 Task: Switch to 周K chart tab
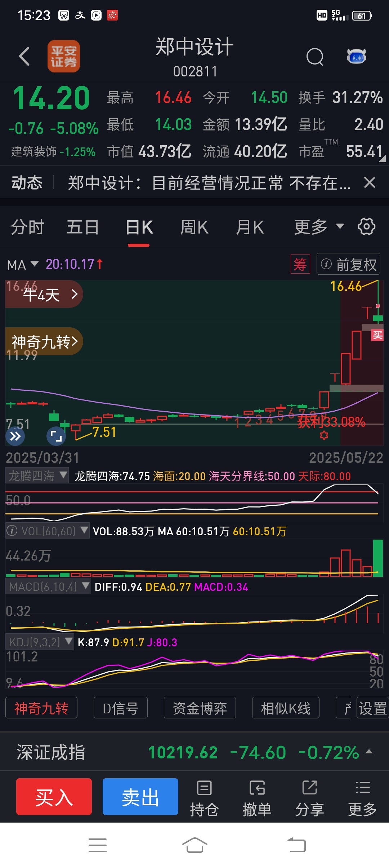click(194, 227)
